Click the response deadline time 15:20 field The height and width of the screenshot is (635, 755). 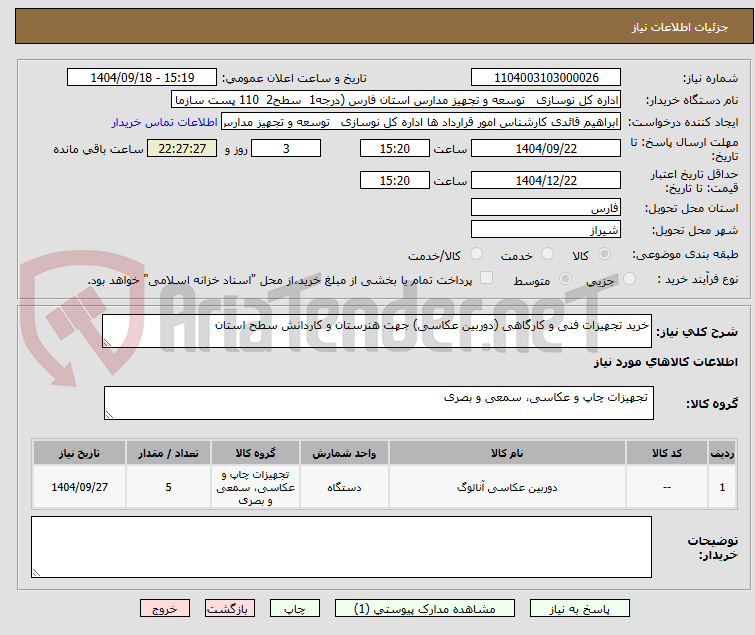pos(394,148)
